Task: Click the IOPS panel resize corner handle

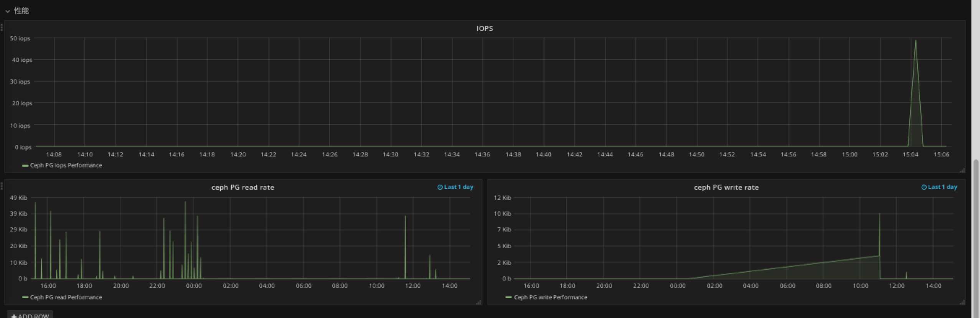Action: tap(962, 170)
